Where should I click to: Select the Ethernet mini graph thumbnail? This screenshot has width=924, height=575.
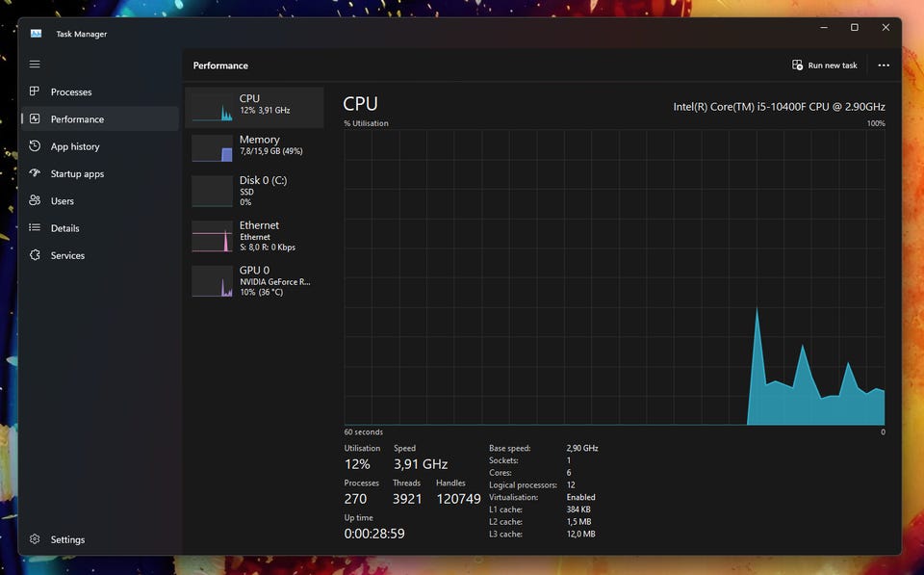tap(212, 236)
